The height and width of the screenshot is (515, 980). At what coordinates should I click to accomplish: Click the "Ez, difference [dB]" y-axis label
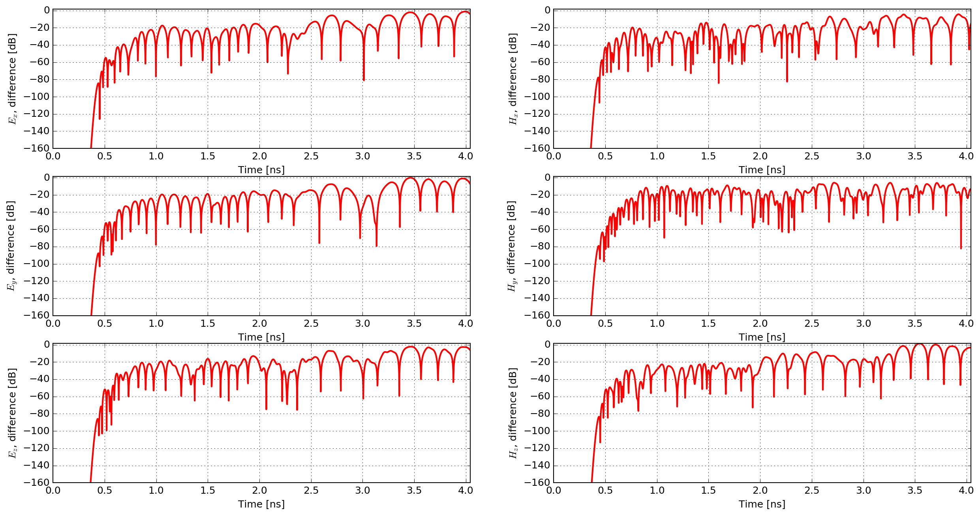coord(13,413)
